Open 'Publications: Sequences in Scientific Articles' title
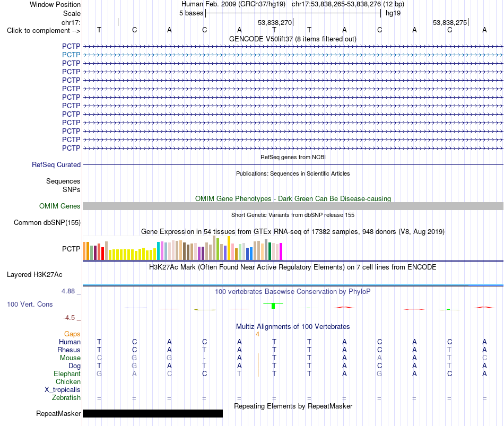504x426 pixels. coord(293,173)
